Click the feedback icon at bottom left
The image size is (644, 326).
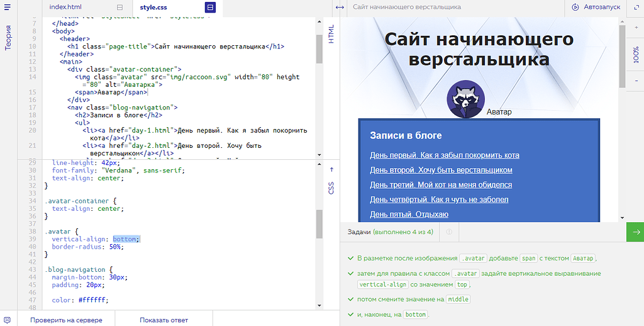pos(8,320)
